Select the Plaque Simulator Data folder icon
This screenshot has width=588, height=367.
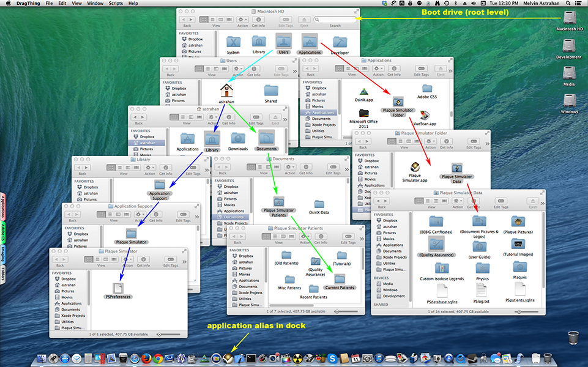(456, 168)
